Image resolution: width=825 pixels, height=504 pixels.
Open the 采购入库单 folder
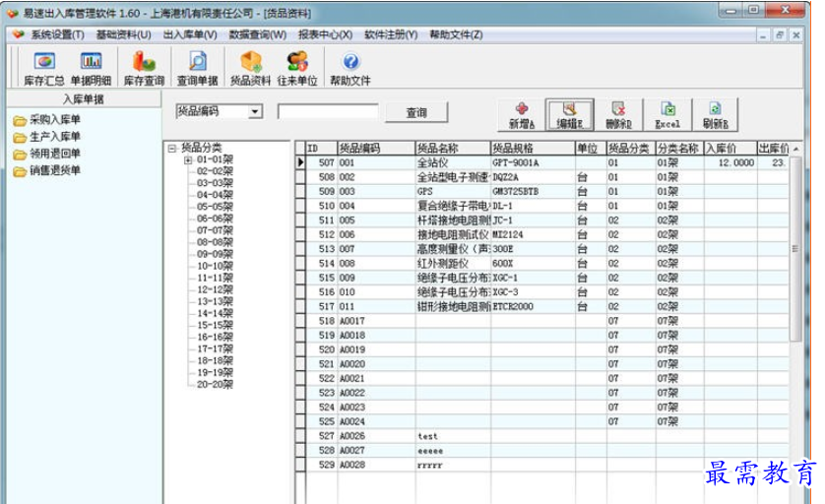pyautogui.click(x=47, y=120)
